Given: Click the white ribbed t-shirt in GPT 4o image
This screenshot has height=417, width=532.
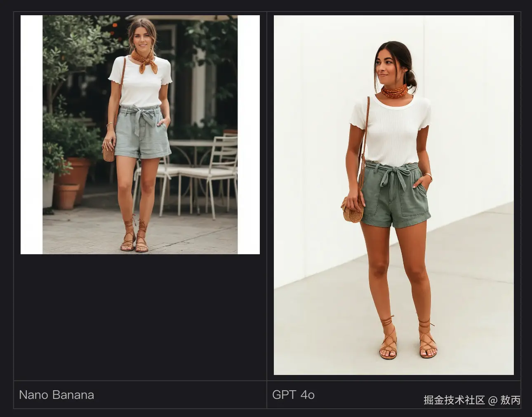Looking at the screenshot, I should [x=391, y=131].
